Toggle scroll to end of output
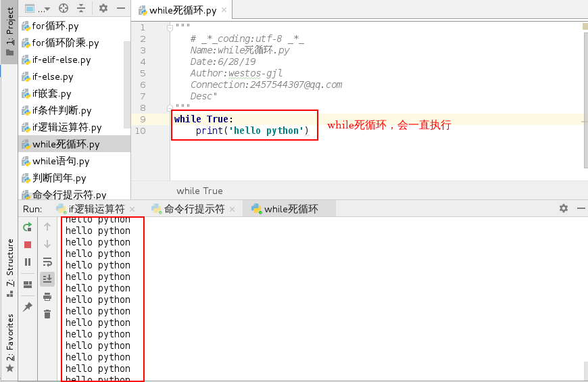Screen dimensions: 588x382 pyautogui.click(x=47, y=279)
